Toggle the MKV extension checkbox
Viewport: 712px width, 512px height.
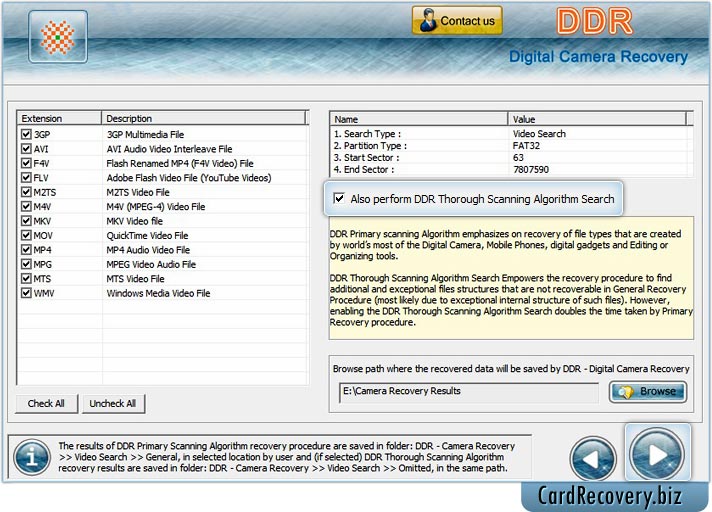[x=26, y=221]
